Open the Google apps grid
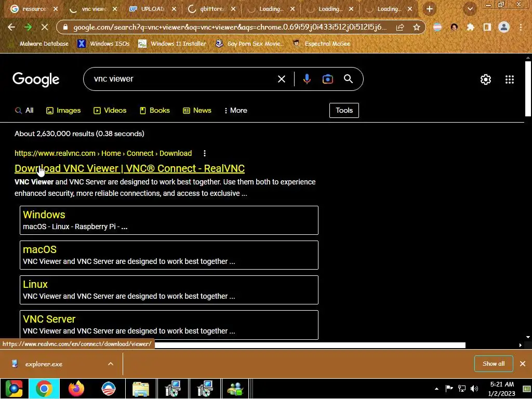The image size is (532, 399). click(x=509, y=79)
